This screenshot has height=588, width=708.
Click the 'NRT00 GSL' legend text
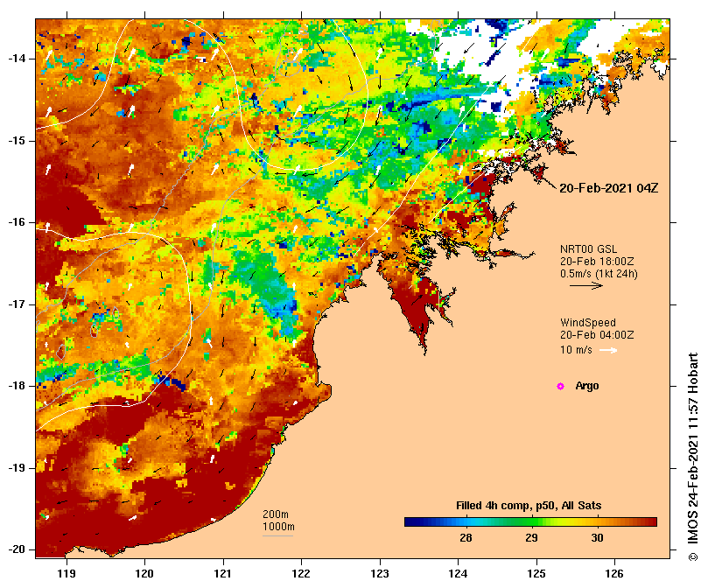click(588, 249)
